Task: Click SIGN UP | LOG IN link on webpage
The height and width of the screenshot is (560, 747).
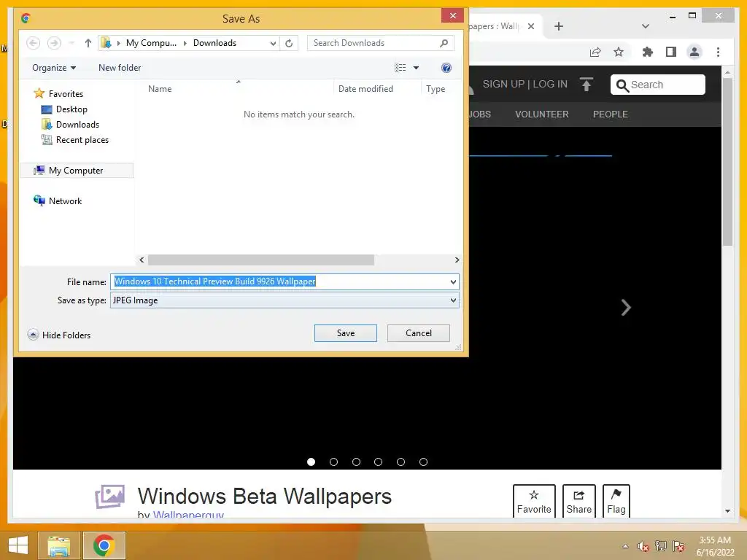Action: pos(525,85)
